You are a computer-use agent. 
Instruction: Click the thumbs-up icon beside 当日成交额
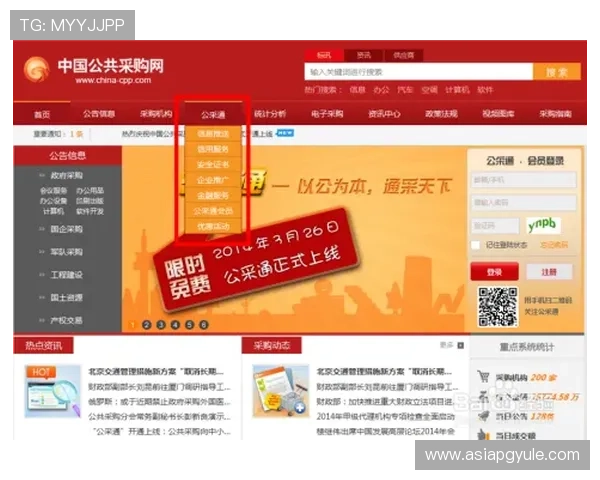[x=484, y=434]
